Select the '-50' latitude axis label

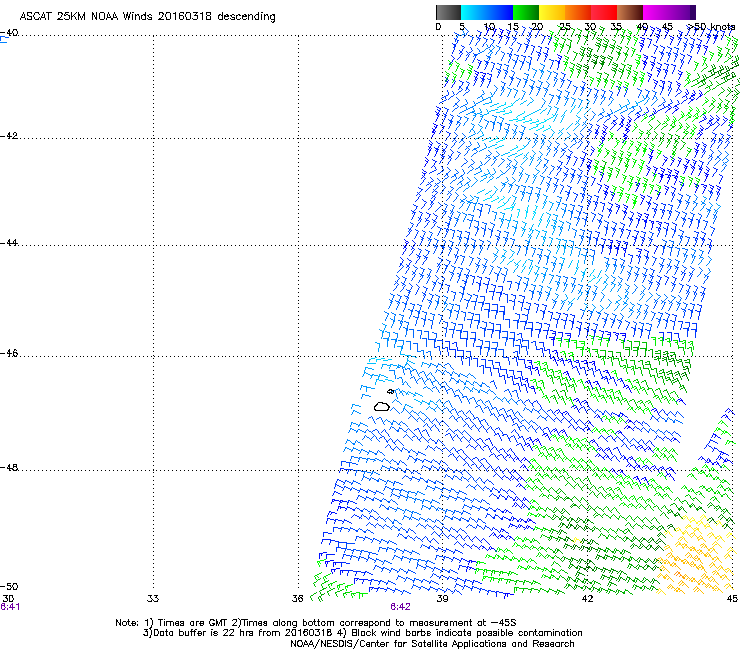pos(9,586)
